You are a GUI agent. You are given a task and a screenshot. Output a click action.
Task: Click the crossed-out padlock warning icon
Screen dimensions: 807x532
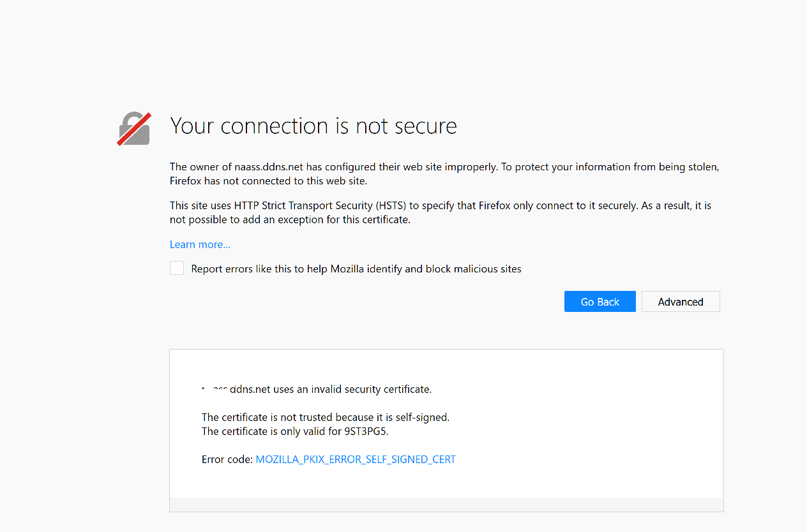(x=134, y=129)
